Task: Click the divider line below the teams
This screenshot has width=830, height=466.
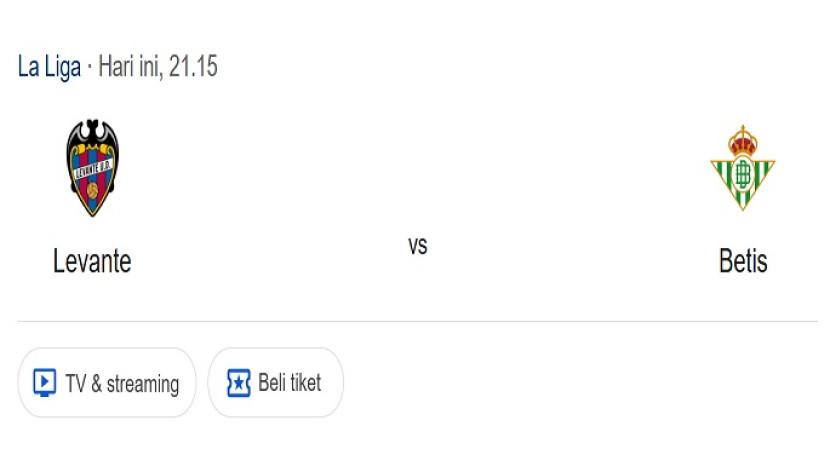Action: pos(417,321)
